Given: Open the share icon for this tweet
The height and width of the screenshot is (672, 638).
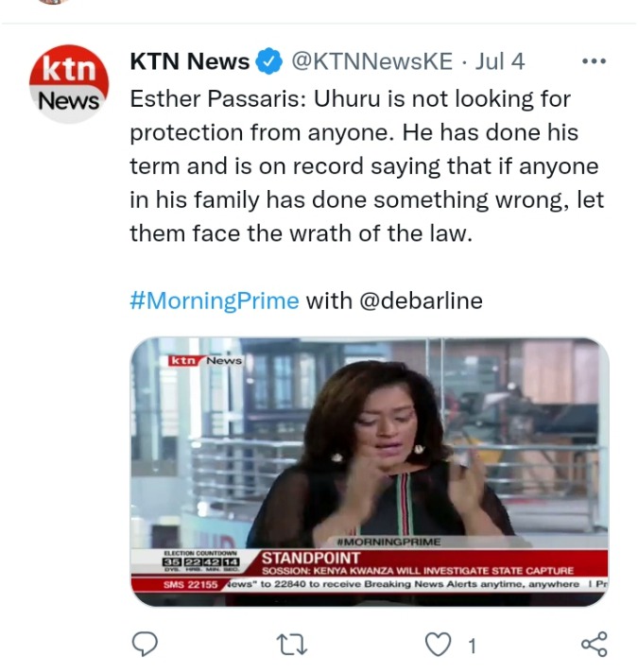Looking at the screenshot, I should point(595,644).
